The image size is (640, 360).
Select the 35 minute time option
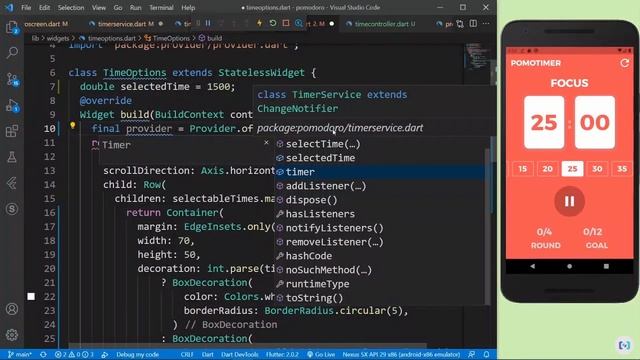click(622, 169)
